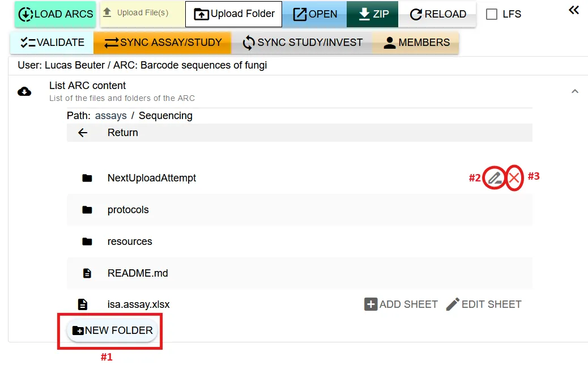Click the README.md file icon

coord(87,273)
